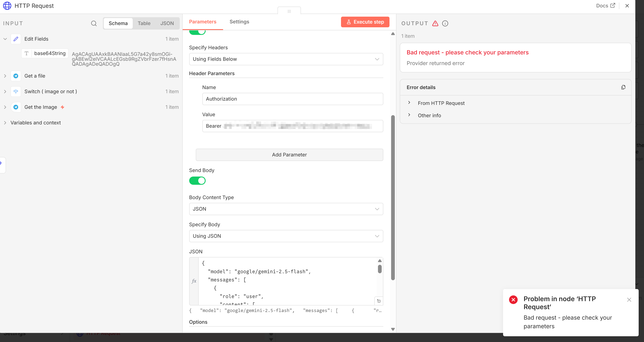
Task: Click the Edit Fields pencil icon
Action: [16, 39]
